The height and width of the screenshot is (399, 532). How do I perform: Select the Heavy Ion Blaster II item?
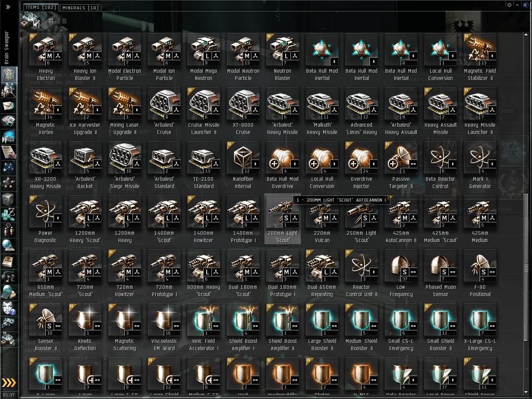click(85, 57)
